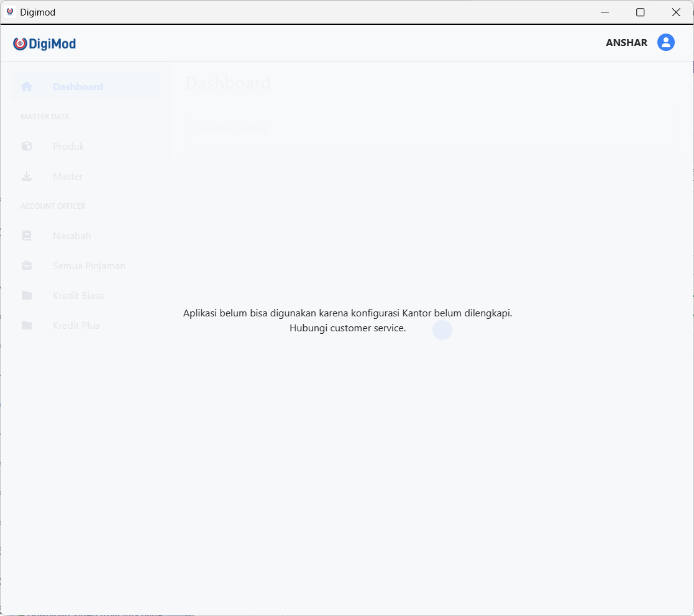
Task: Click the DigiMod logo in header
Action: [x=45, y=44]
